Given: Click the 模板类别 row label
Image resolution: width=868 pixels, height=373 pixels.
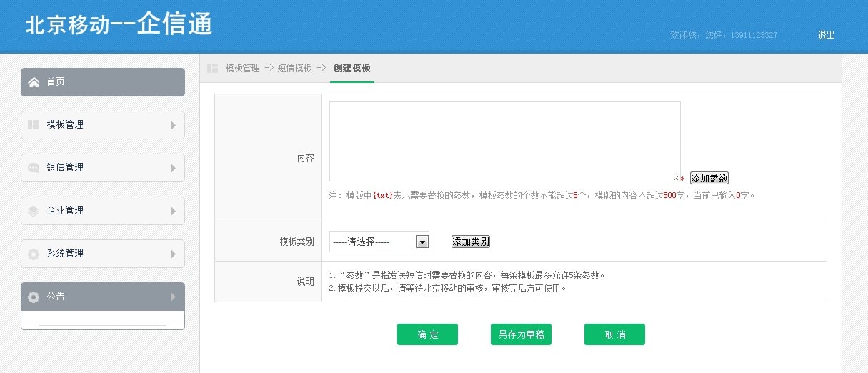Looking at the screenshot, I should [x=297, y=242].
